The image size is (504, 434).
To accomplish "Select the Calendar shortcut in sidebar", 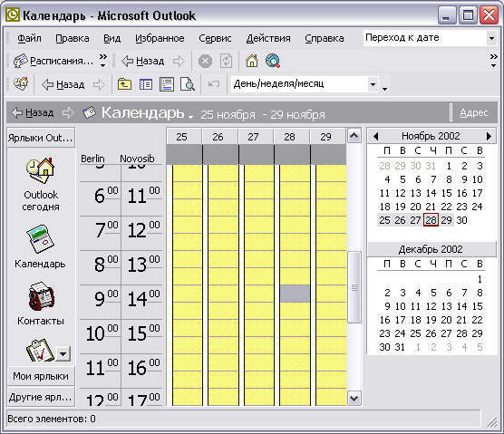I will (41, 239).
